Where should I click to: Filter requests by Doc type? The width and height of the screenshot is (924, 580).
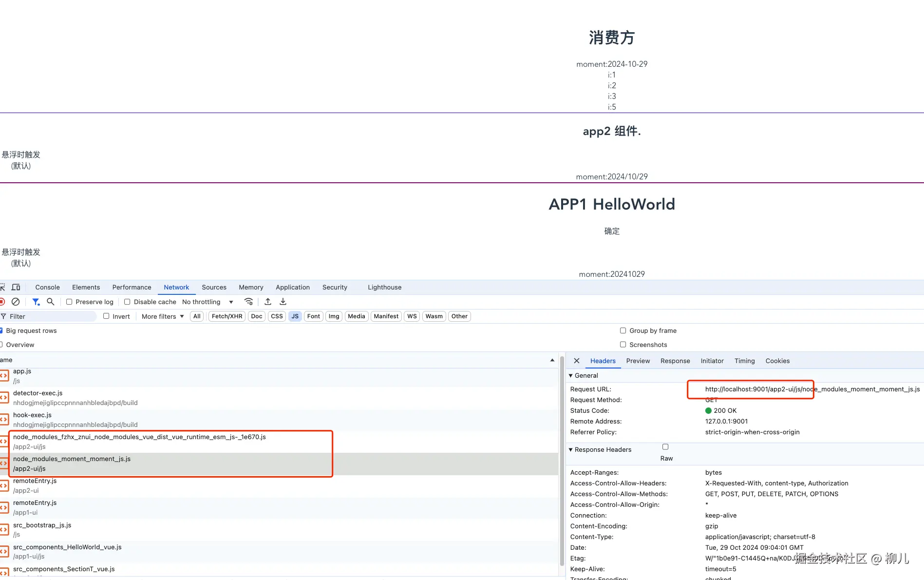(257, 317)
